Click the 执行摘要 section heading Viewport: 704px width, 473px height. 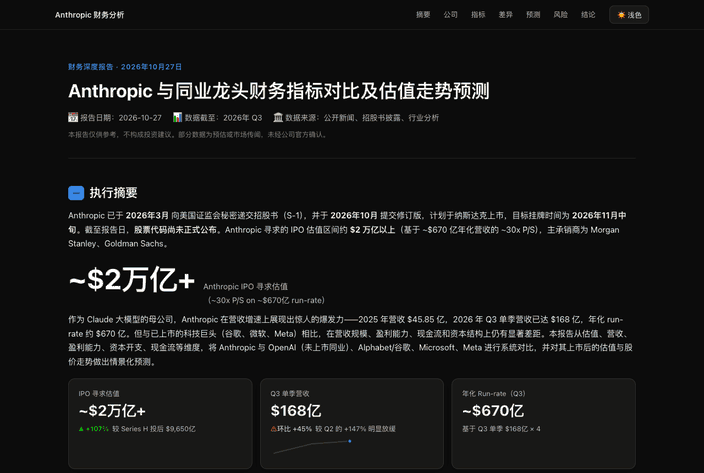coord(113,193)
